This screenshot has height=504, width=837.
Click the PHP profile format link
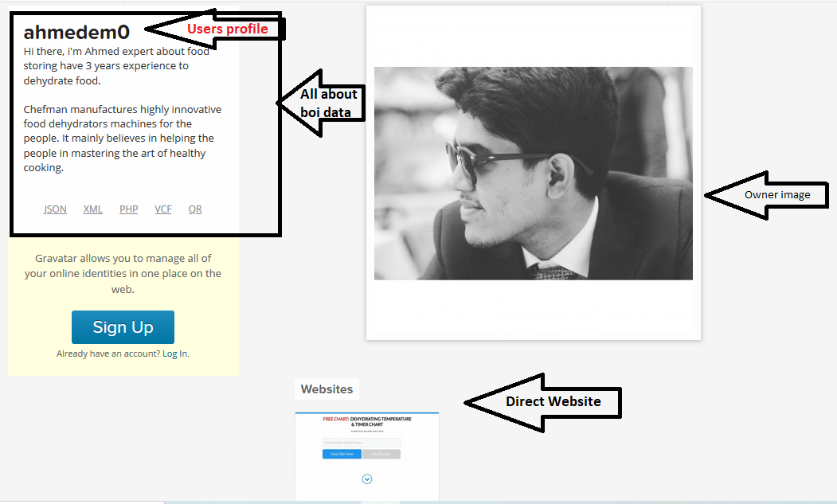[x=128, y=209]
